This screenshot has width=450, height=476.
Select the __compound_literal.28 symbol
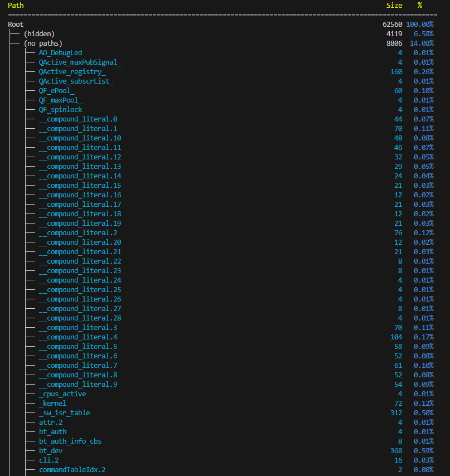(x=80, y=318)
